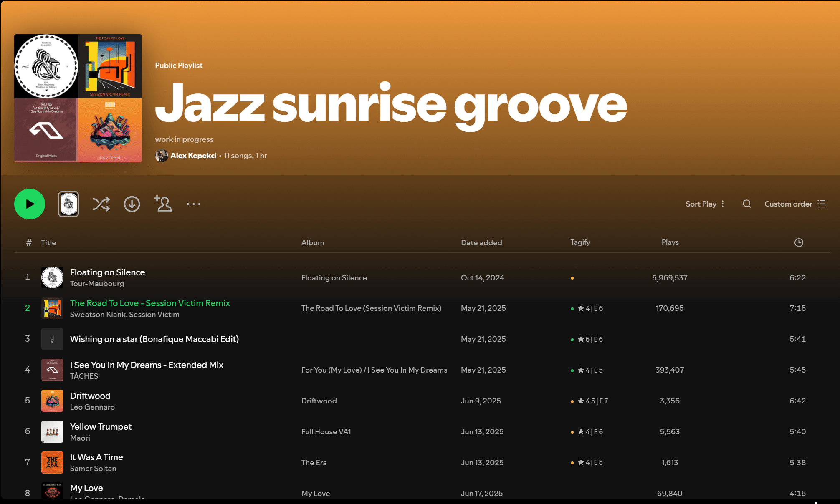Click the Yellow Trumpet cover thumbnail
The image size is (840, 504).
pyautogui.click(x=52, y=432)
